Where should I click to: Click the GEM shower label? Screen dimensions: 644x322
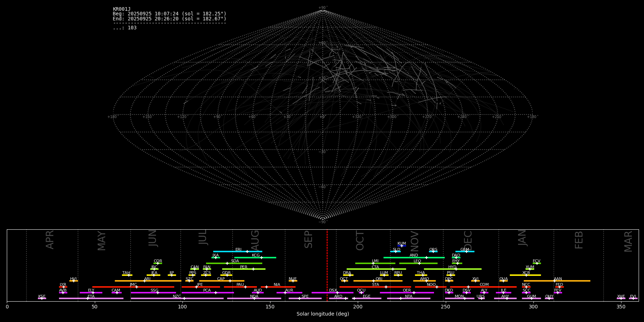(464, 250)
